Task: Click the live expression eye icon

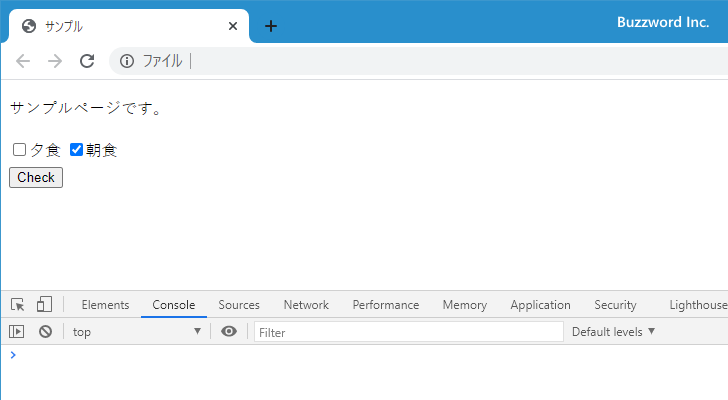Action: (229, 331)
